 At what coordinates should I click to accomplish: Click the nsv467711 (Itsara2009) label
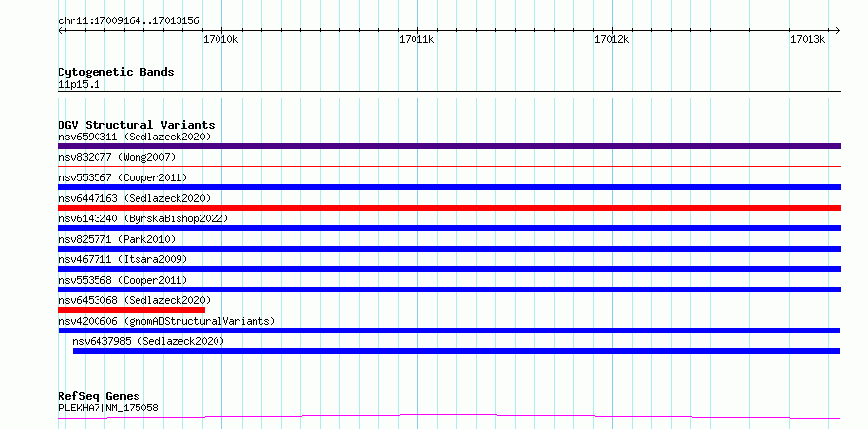pyautogui.click(x=123, y=259)
